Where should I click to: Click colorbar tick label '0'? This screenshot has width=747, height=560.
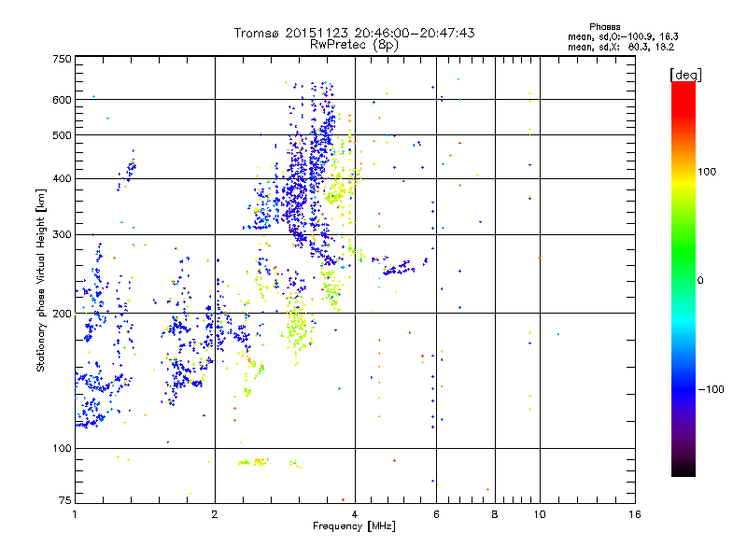click(x=700, y=281)
